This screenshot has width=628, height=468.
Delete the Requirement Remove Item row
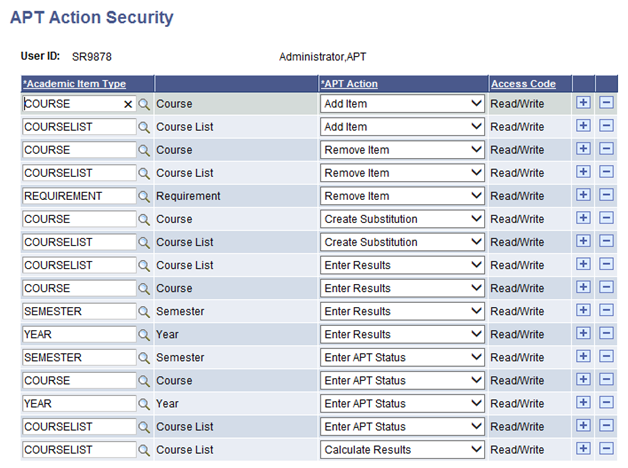pos(606,196)
